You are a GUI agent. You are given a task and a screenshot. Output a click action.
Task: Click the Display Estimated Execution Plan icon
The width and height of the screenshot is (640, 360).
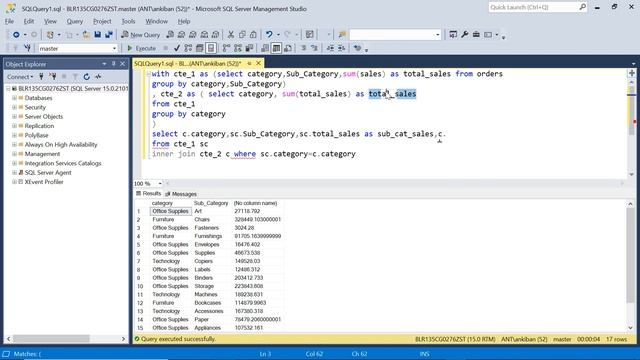[x=188, y=48]
